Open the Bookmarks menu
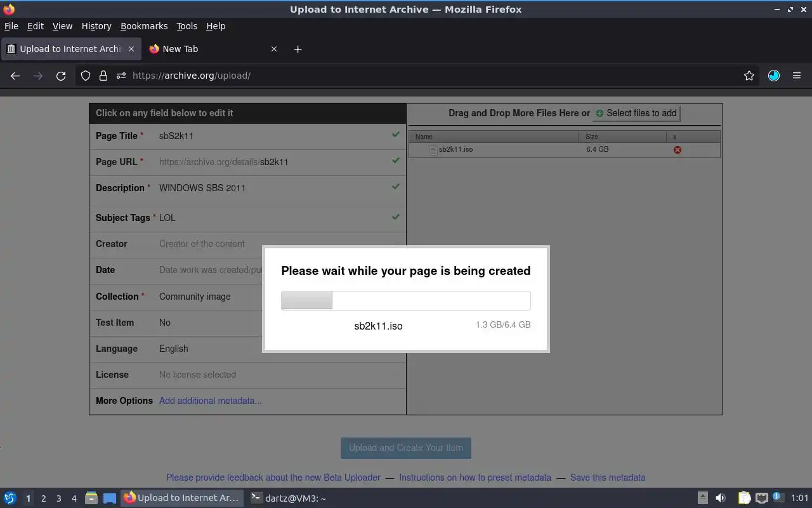812x508 pixels. pyautogui.click(x=144, y=26)
